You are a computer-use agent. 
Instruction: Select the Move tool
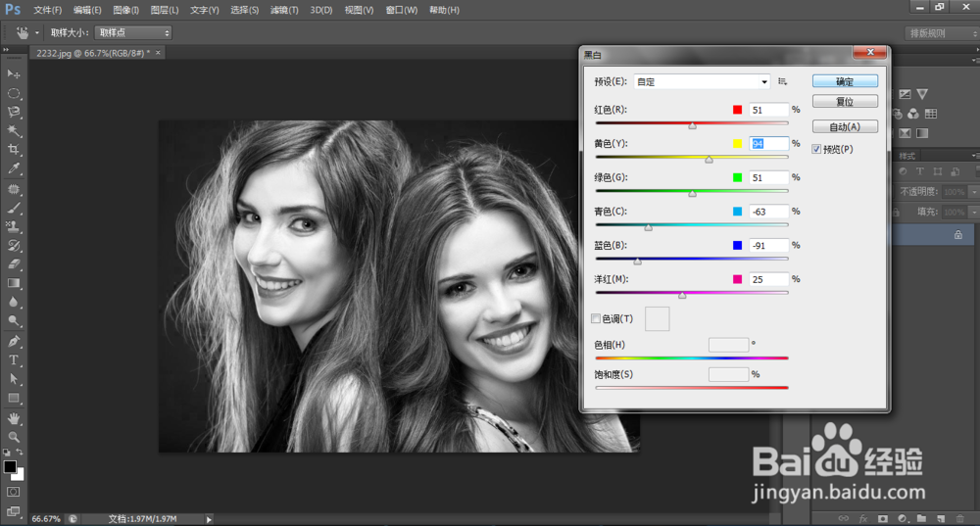pos(13,73)
